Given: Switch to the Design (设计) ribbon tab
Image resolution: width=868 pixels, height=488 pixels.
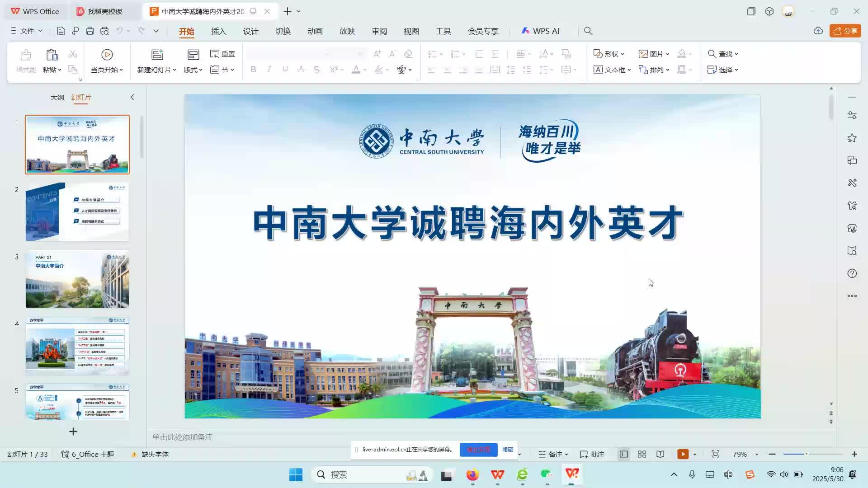Looking at the screenshot, I should [250, 31].
